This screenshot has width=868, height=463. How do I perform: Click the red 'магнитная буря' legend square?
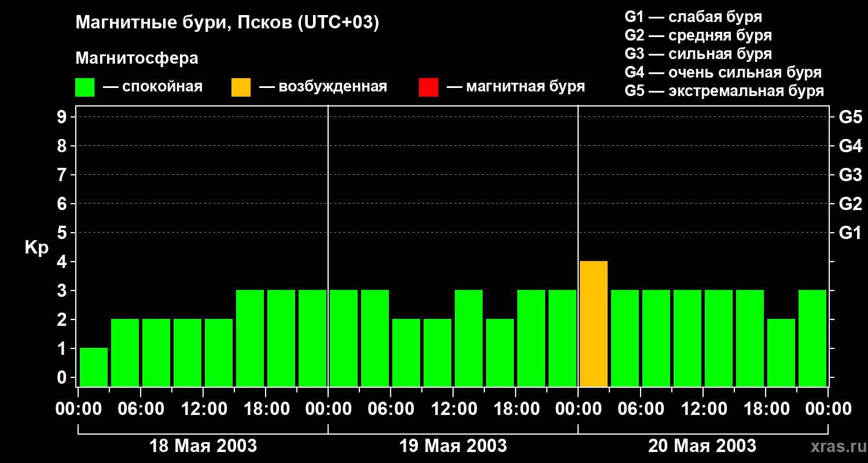pos(428,87)
